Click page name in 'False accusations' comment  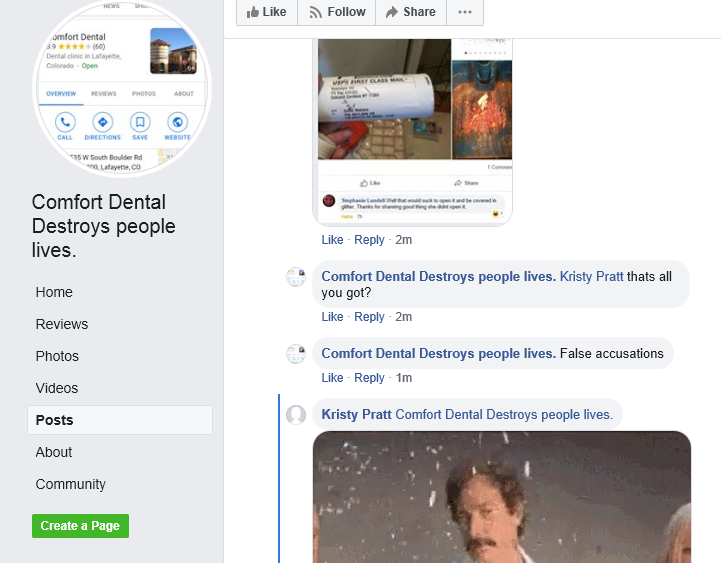tap(438, 353)
